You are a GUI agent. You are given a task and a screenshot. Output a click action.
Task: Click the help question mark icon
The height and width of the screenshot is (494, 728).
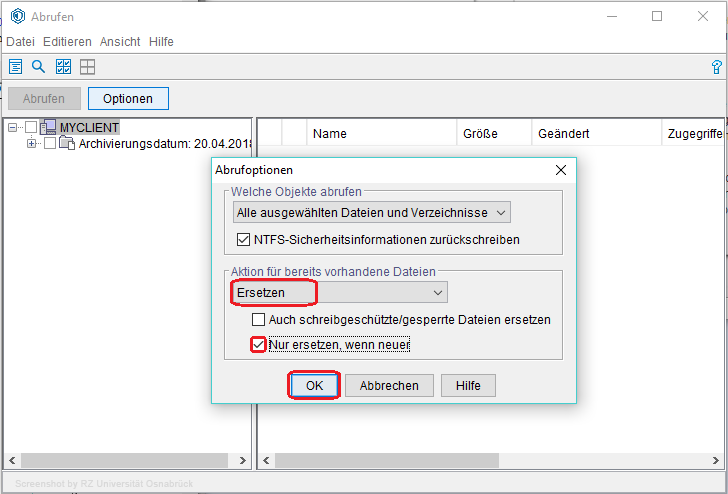(x=716, y=67)
